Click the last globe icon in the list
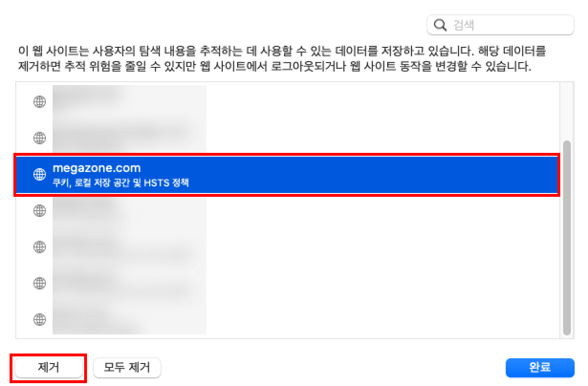The image size is (588, 386). (x=39, y=319)
